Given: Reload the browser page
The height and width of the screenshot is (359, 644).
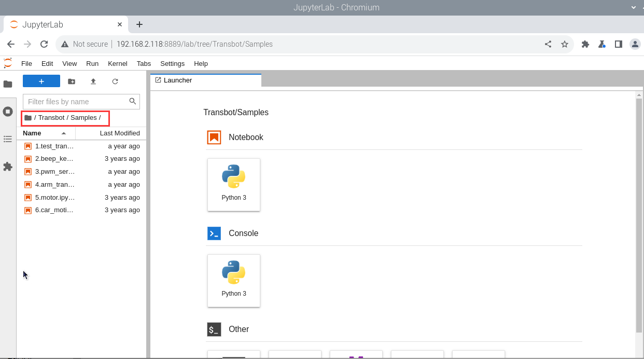Looking at the screenshot, I should coord(44,44).
